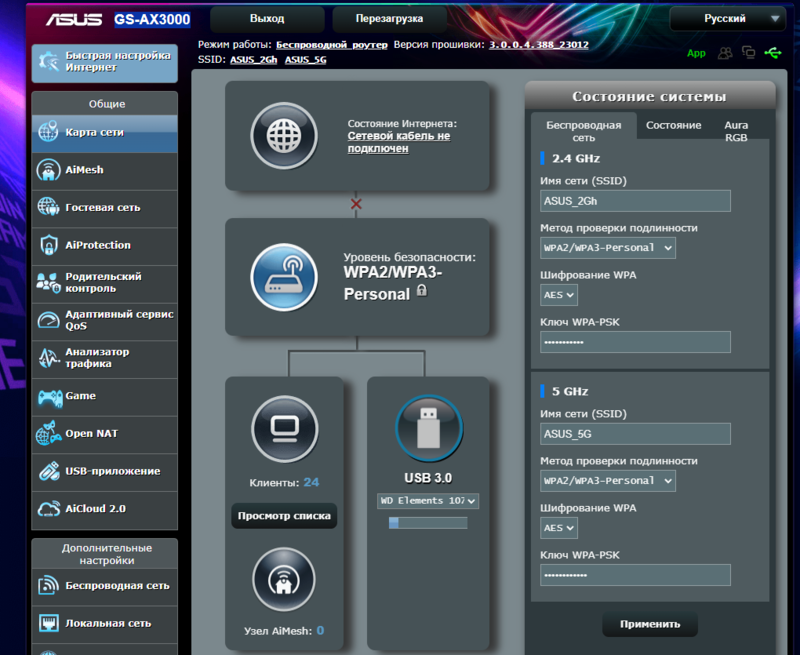Click the Перезагрузка button
Screen dimensions: 800x655
click(389, 19)
